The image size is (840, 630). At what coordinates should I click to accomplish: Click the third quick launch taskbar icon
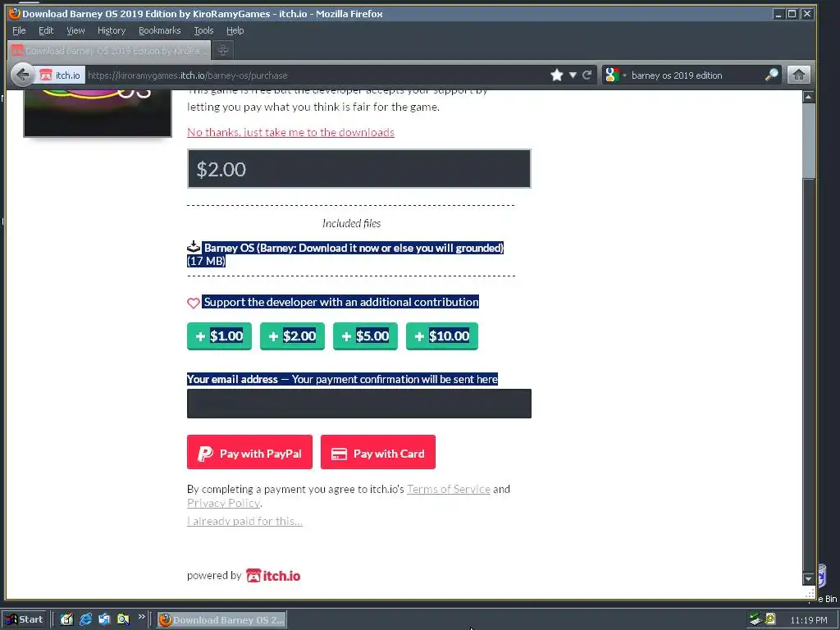click(x=104, y=620)
